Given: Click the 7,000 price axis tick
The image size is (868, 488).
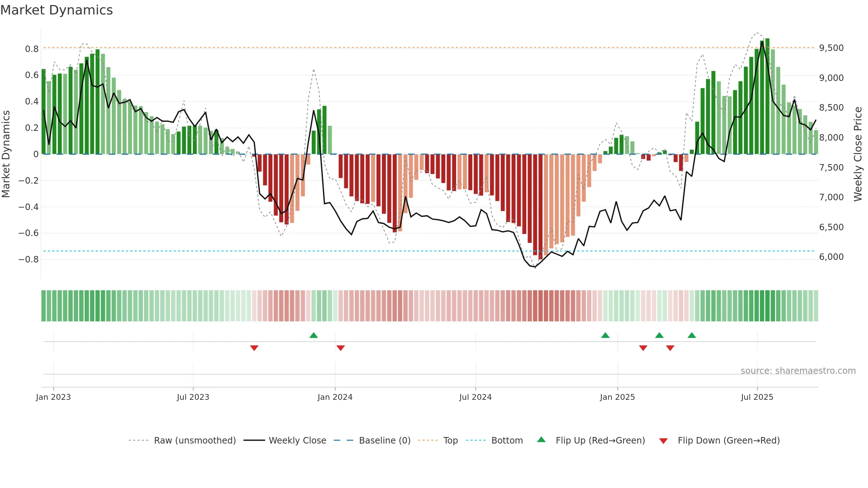Looking at the screenshot, I should [x=831, y=197].
